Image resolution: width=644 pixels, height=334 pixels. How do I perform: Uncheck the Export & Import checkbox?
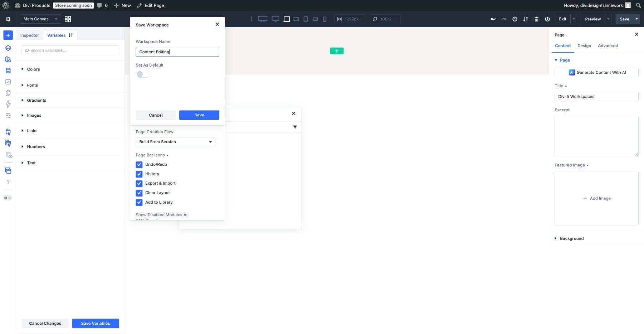pyautogui.click(x=139, y=183)
